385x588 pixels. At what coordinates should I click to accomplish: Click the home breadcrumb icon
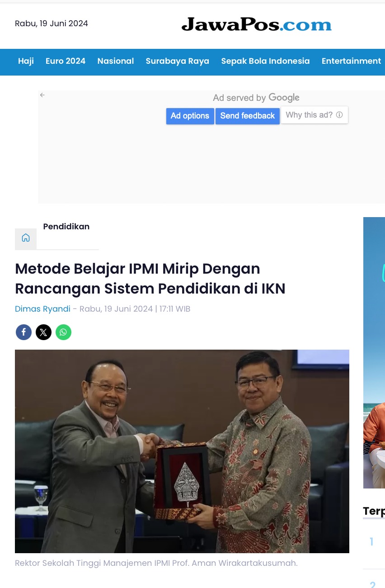coord(26,238)
